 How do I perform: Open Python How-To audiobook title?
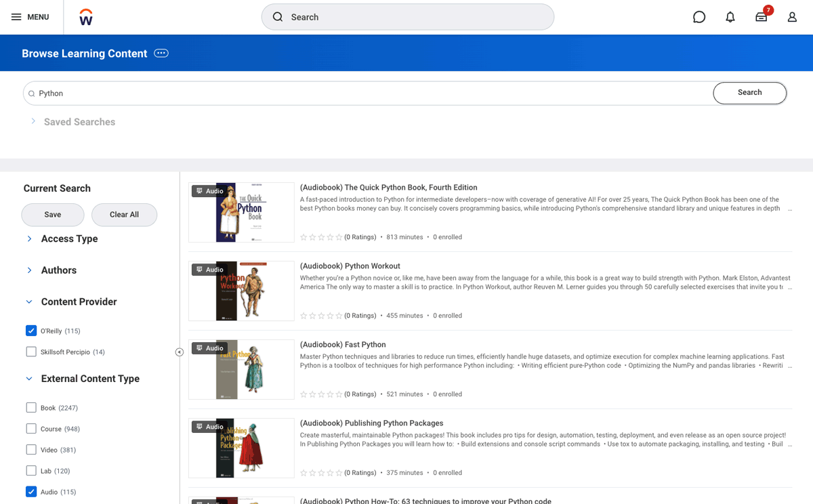(425, 501)
